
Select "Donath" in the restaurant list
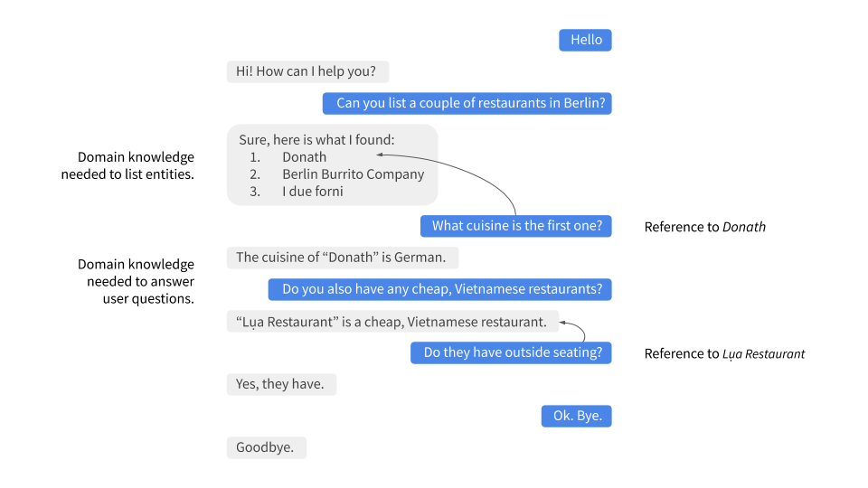click(304, 156)
